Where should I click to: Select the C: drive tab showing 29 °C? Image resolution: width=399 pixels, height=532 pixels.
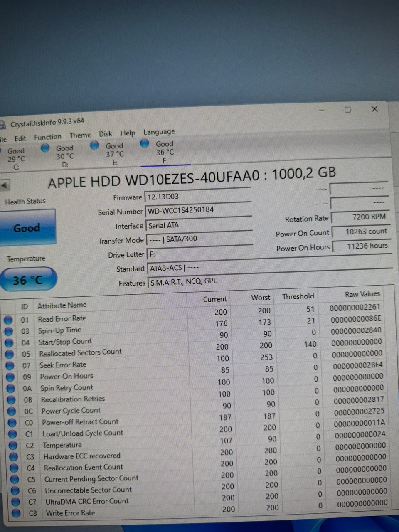coord(16,159)
